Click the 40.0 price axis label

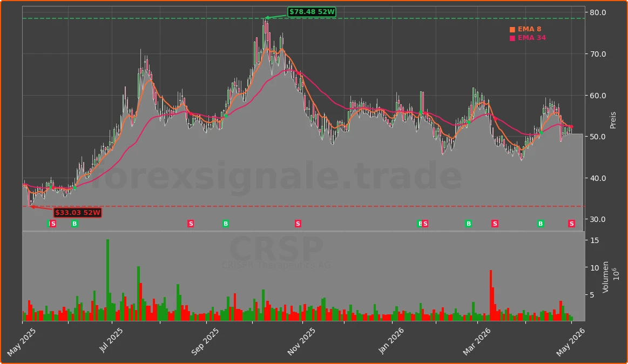(x=598, y=178)
